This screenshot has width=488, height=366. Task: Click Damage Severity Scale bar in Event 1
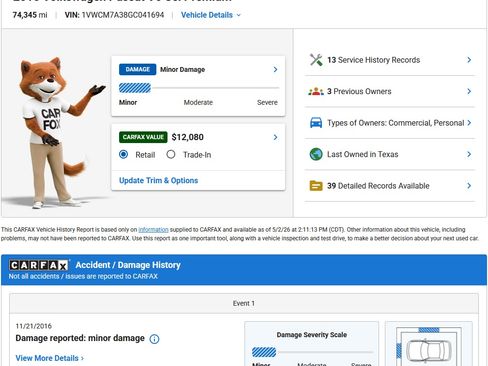pyautogui.click(x=312, y=352)
